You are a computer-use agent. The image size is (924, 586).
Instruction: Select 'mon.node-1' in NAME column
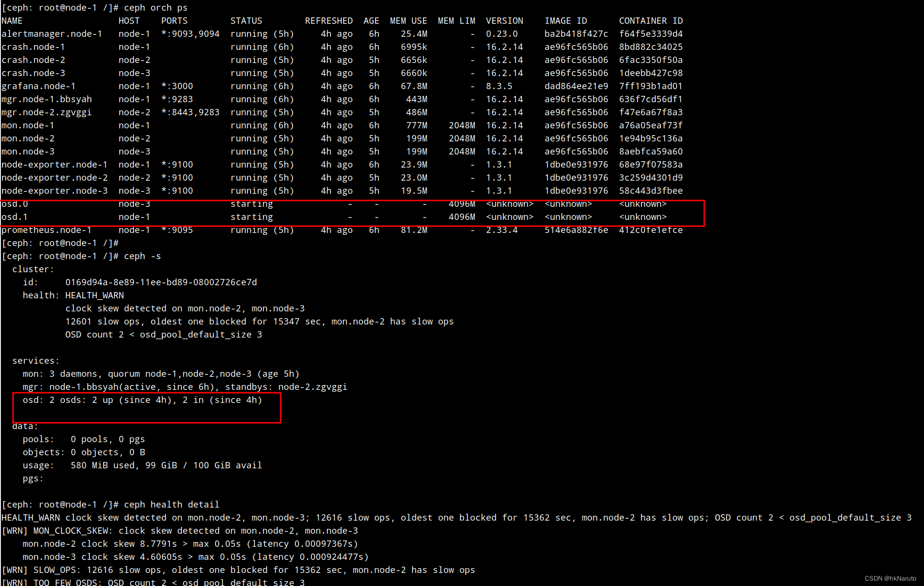pos(28,125)
